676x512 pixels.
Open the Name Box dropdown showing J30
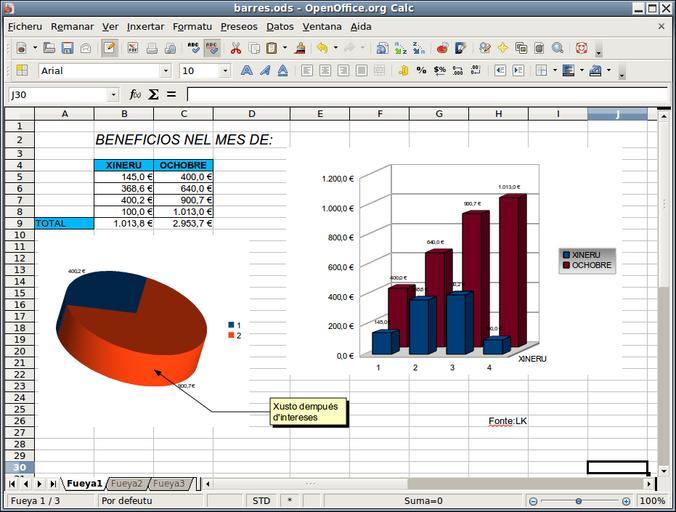(113, 94)
